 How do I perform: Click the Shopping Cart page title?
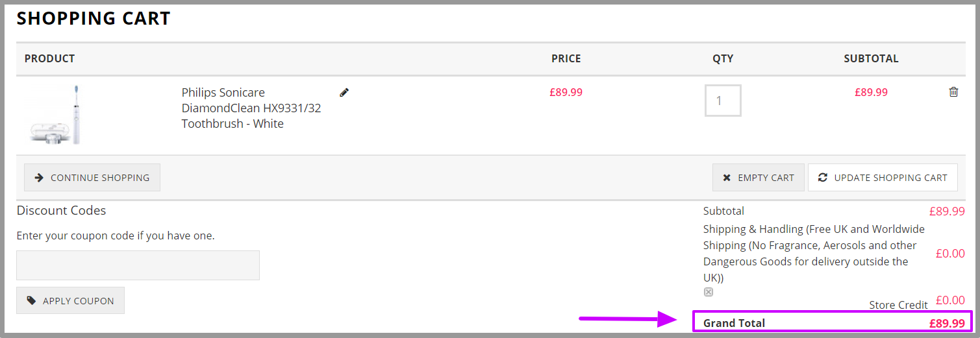(94, 18)
